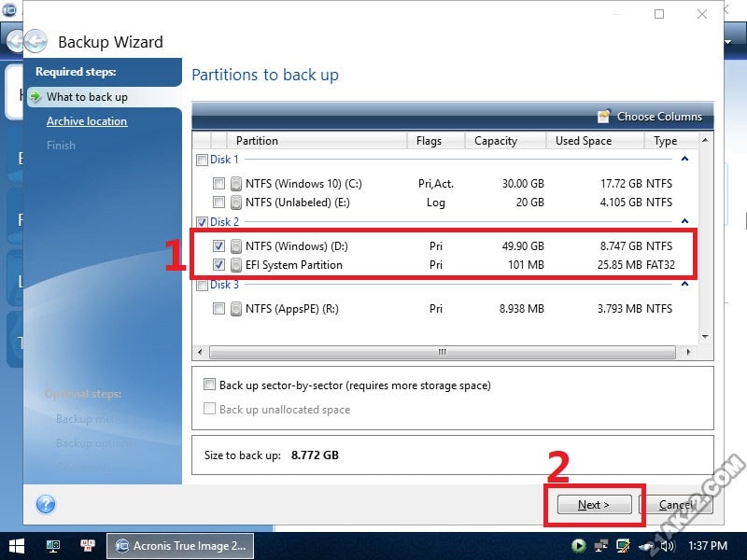Image resolution: width=747 pixels, height=560 pixels.
Task: Click the disk icon beside NTFS (Windows) (D:)
Action: 236,246
